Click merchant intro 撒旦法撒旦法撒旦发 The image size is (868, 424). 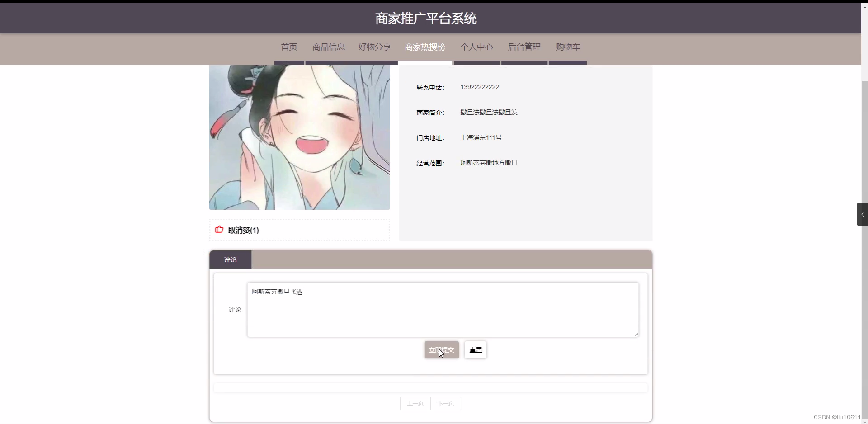(x=489, y=112)
